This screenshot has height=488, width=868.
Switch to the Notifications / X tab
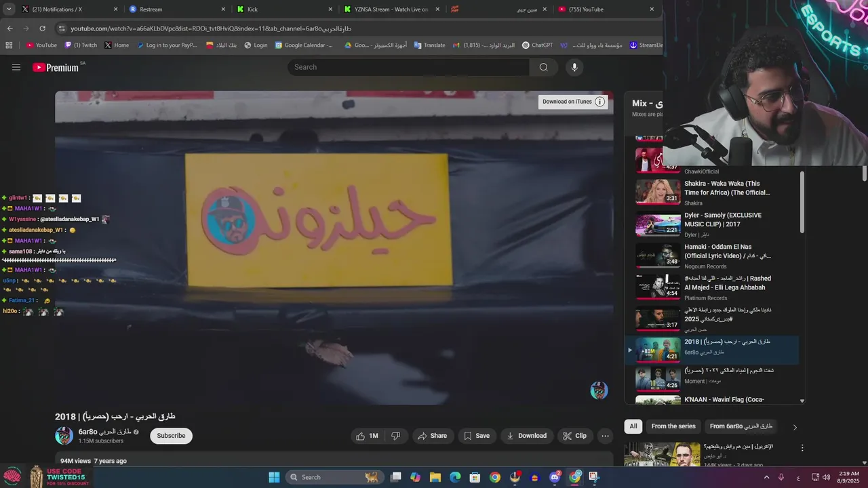[x=68, y=9]
